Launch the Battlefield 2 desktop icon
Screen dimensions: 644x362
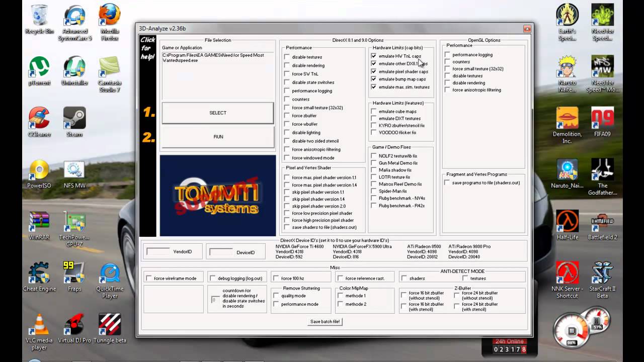coord(602,226)
